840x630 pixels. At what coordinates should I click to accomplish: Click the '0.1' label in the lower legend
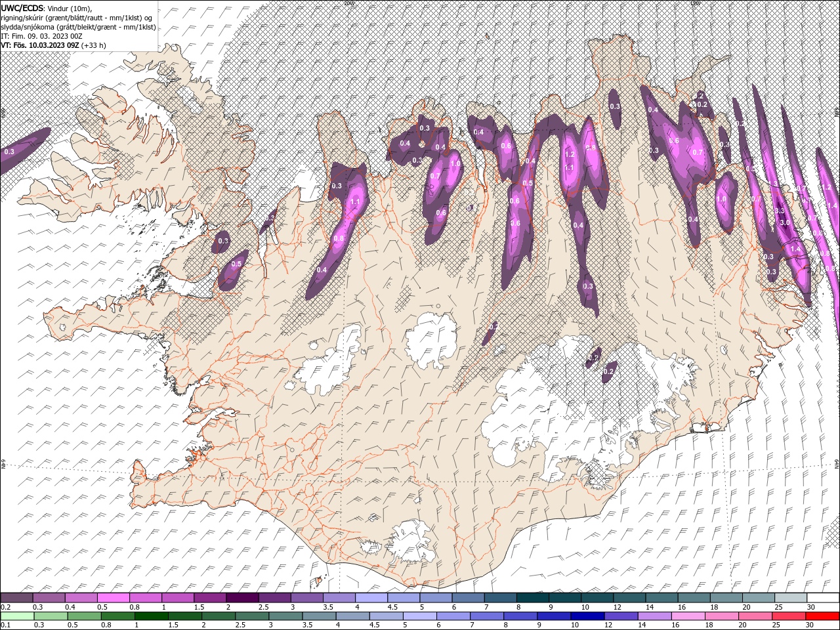(6, 625)
